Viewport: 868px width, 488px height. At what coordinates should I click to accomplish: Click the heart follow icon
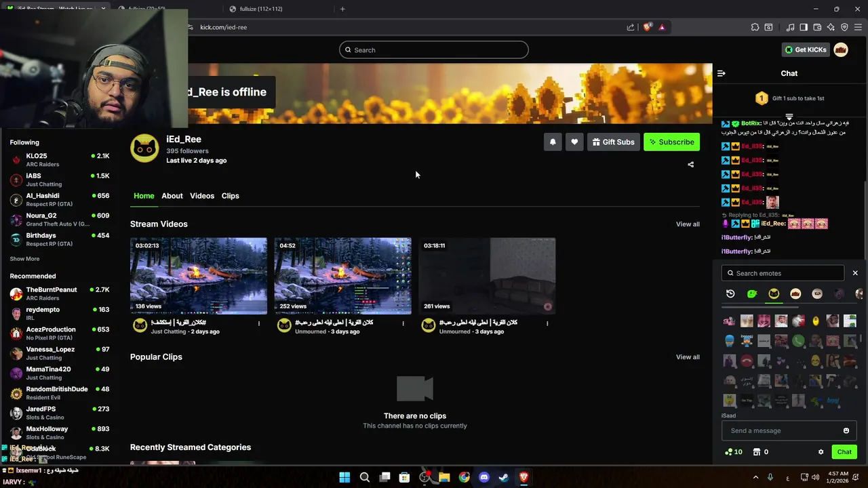tap(574, 142)
